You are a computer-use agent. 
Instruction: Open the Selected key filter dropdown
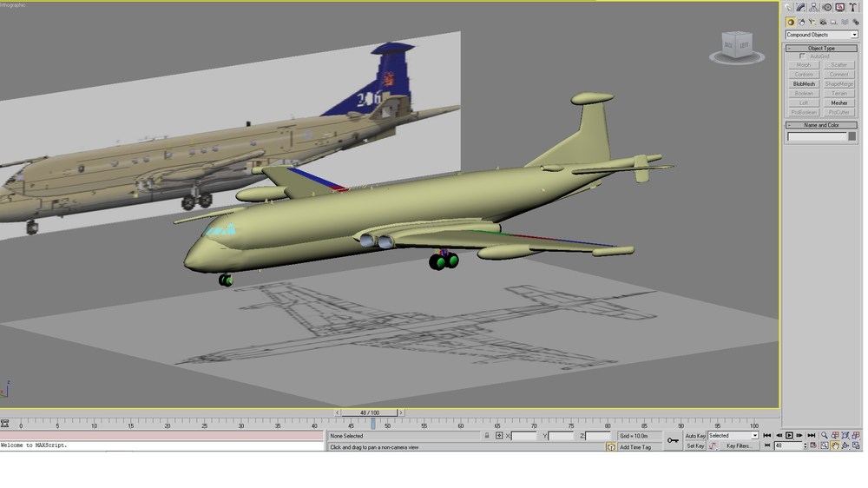pos(733,436)
